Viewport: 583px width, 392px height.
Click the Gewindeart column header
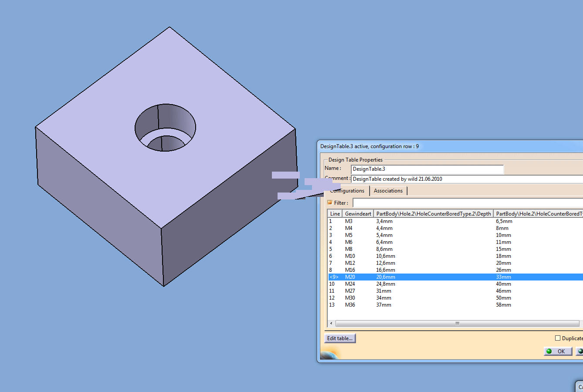point(358,214)
